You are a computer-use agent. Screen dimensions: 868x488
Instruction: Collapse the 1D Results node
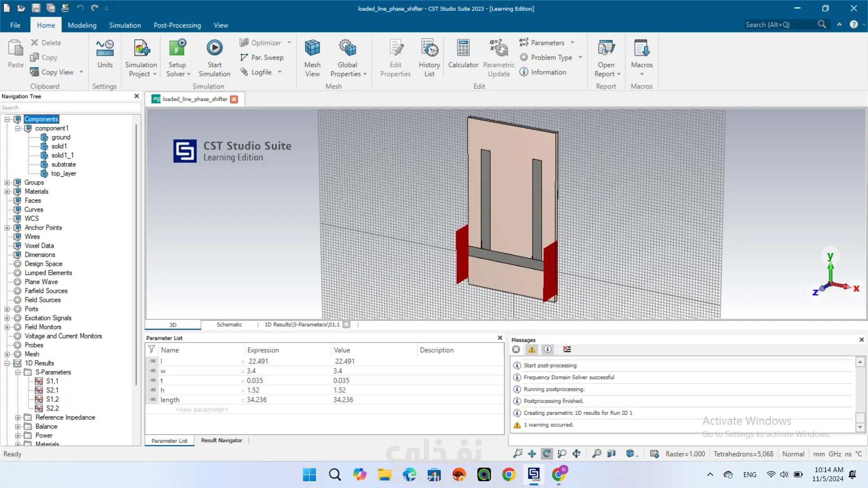[x=7, y=363]
